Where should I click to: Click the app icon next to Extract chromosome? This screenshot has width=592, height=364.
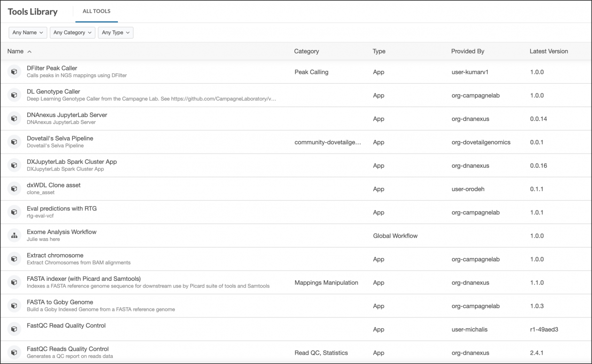point(14,259)
